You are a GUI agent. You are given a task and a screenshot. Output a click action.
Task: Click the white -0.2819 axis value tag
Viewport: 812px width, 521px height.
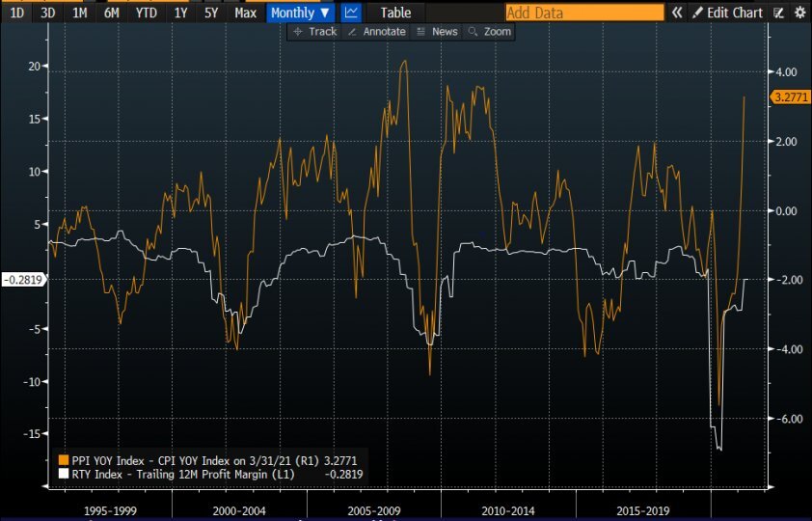pos(23,280)
